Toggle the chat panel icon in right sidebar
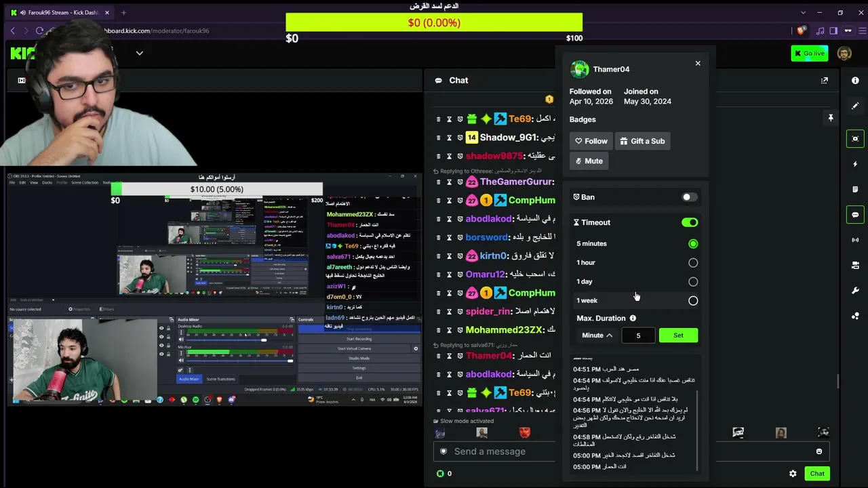 [x=855, y=215]
